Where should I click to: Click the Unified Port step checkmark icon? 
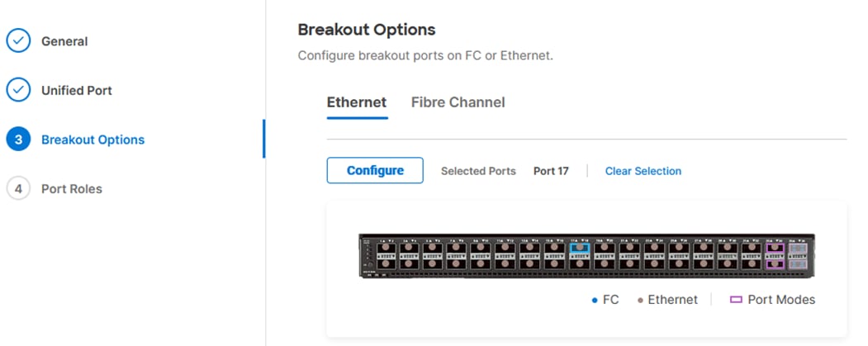coord(18,90)
